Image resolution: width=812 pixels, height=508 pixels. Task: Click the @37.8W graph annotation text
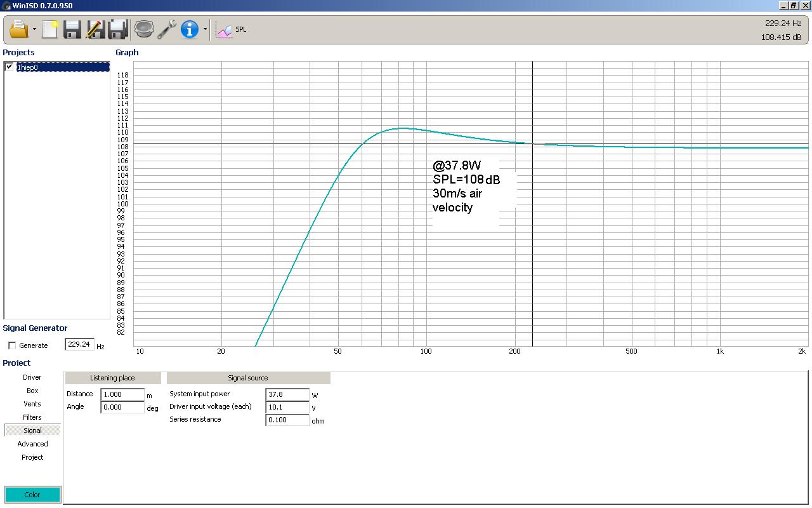tap(457, 166)
